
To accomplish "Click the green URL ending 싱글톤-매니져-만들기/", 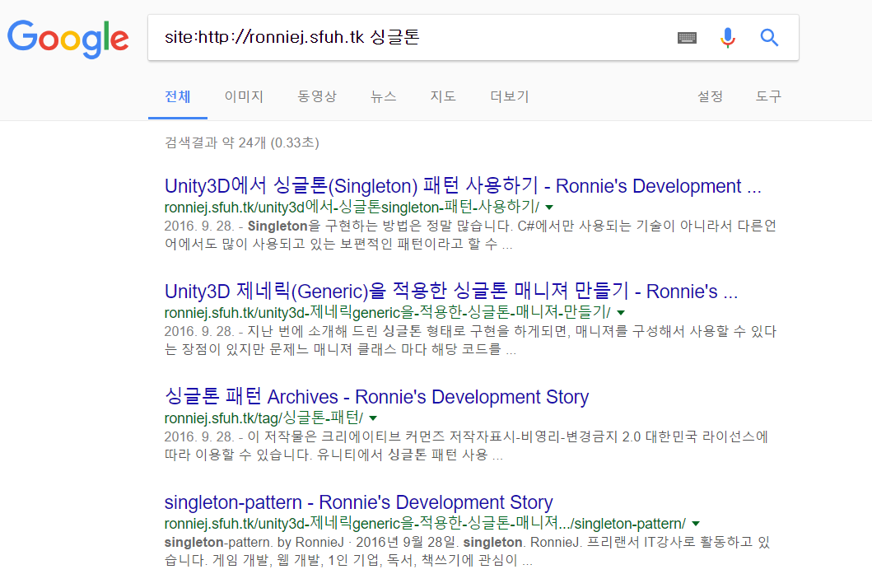I will point(388,312).
